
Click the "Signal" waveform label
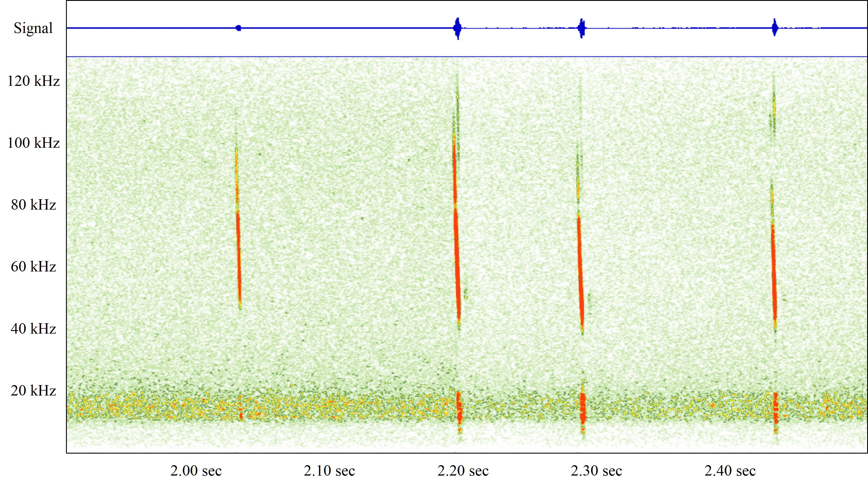tap(33, 28)
